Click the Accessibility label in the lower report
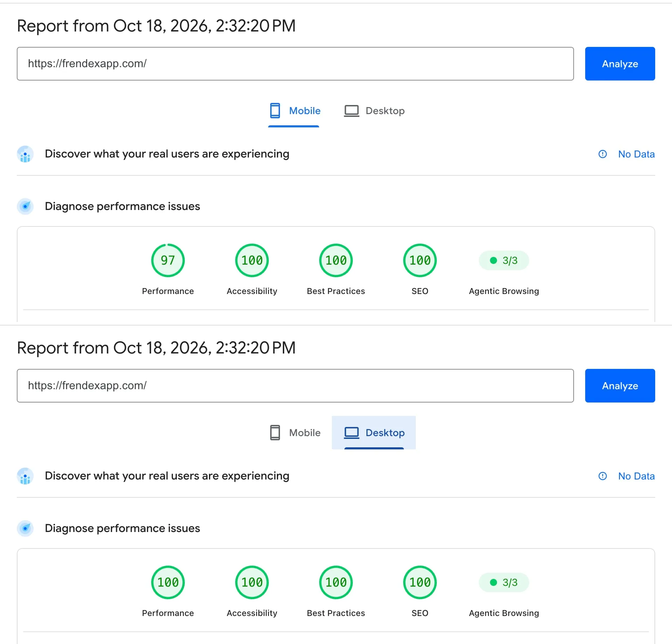Image resolution: width=672 pixels, height=644 pixels. pos(252,613)
